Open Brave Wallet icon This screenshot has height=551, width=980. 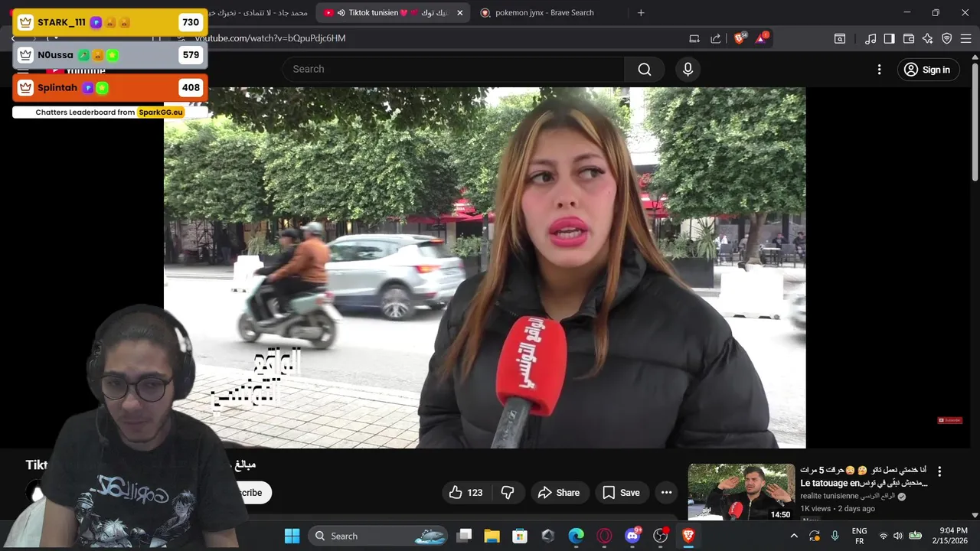(x=909, y=38)
